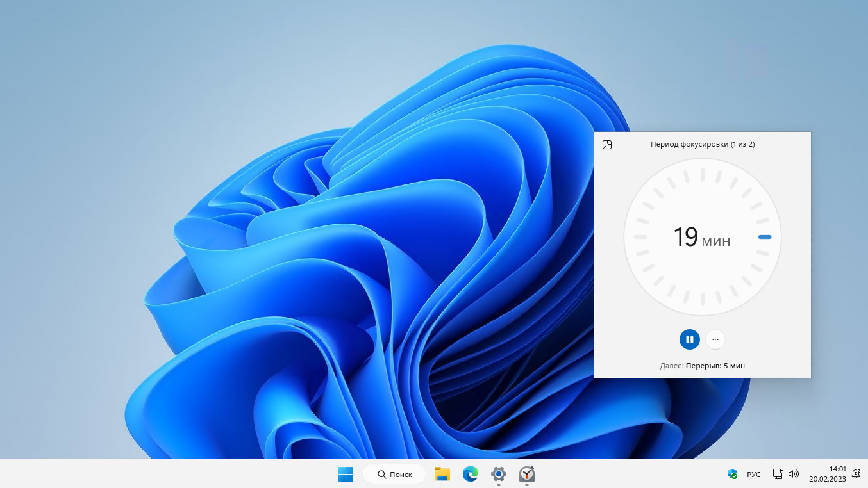Launch File Explorer from the taskbar
Image resolution: width=868 pixels, height=488 pixels.
pos(442,474)
